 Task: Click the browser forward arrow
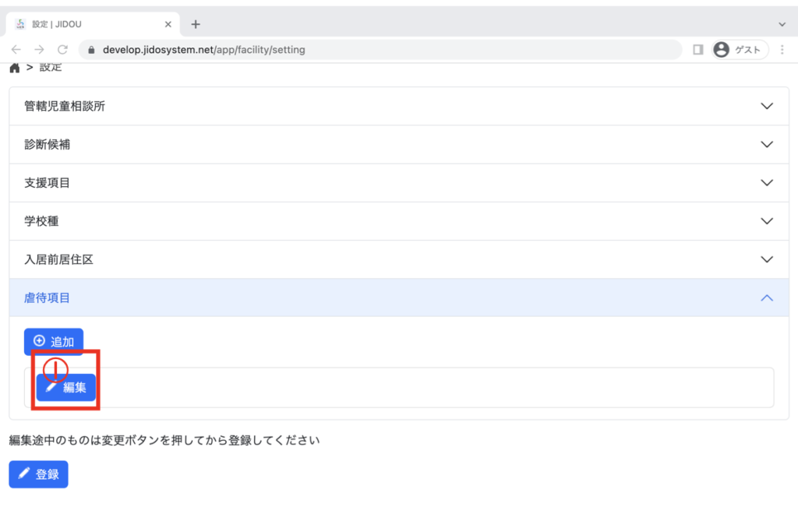(39, 49)
